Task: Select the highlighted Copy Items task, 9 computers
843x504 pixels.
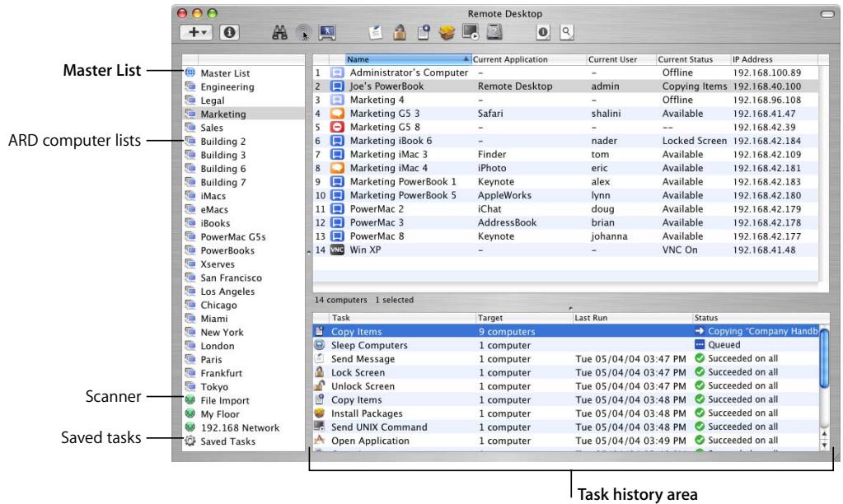Action: 565,332
